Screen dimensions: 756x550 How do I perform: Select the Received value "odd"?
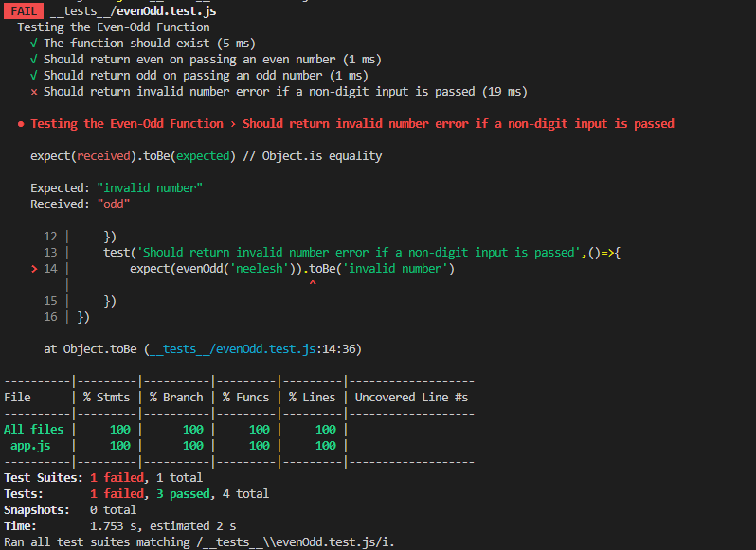(114, 204)
